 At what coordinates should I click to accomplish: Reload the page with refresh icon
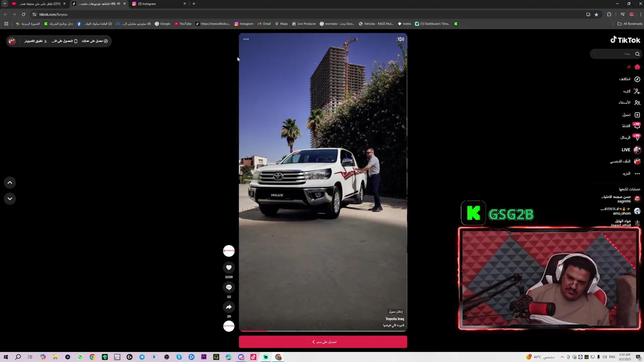click(23, 14)
